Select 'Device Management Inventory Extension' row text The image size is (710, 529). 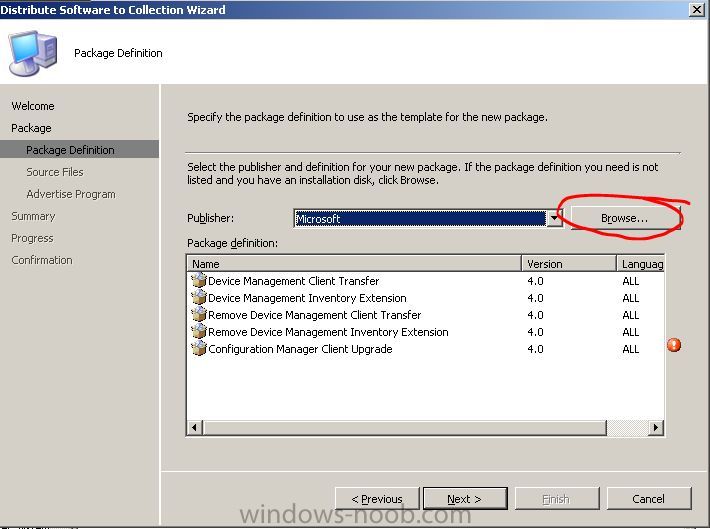pos(307,298)
